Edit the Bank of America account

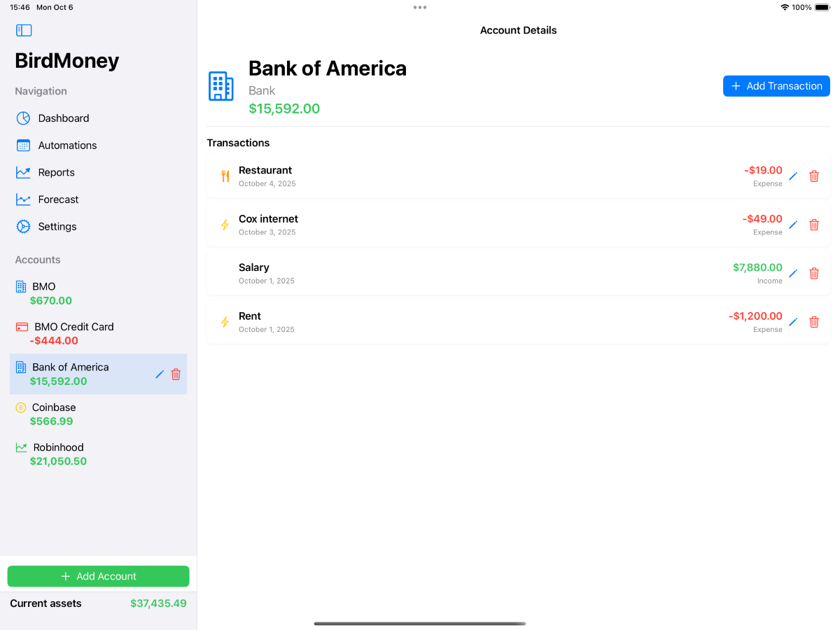tap(160, 374)
